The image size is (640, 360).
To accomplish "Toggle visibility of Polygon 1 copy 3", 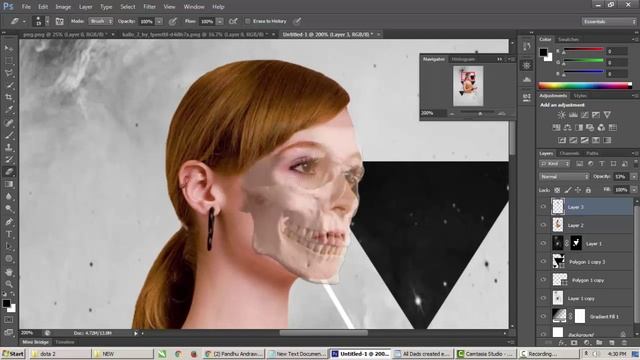I will click(x=543, y=262).
